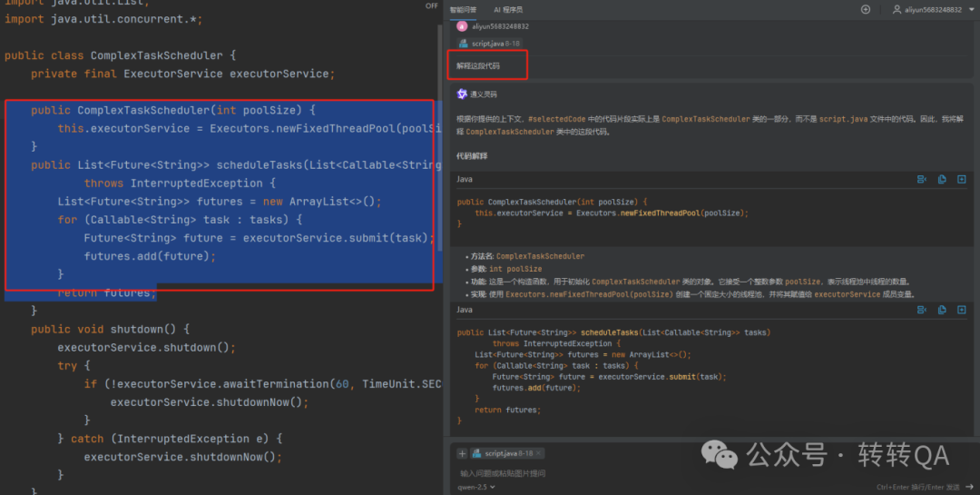Insert first Java snippet at cursor
This screenshot has width=980, height=495.
[x=921, y=179]
